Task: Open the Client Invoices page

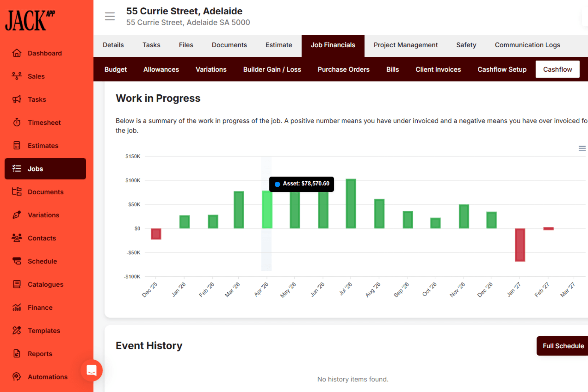Action: [x=438, y=69]
